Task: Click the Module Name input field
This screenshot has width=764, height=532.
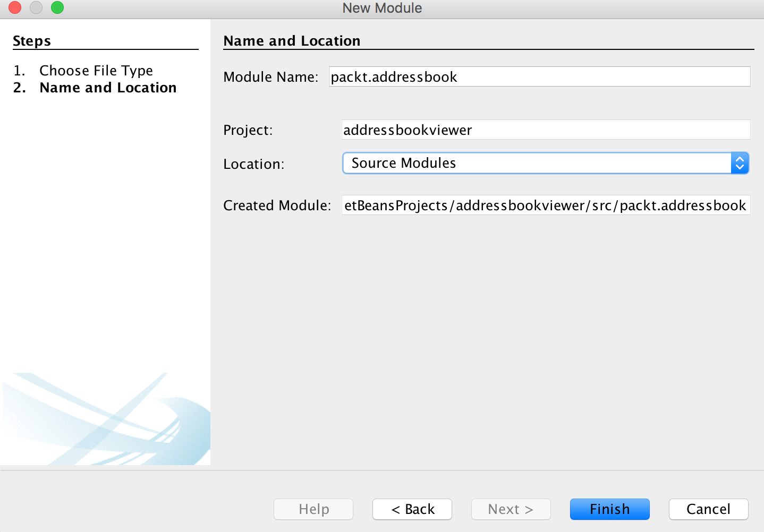Action: click(x=539, y=76)
